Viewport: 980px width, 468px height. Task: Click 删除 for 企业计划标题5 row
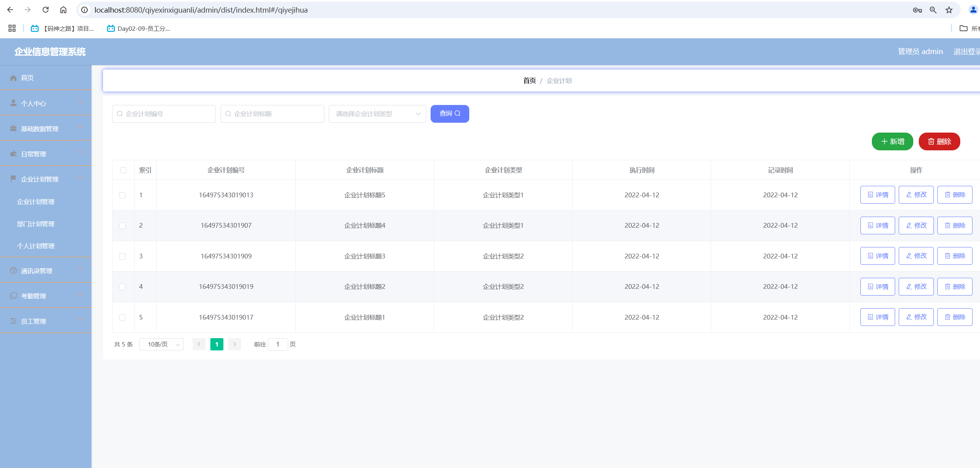(x=955, y=195)
